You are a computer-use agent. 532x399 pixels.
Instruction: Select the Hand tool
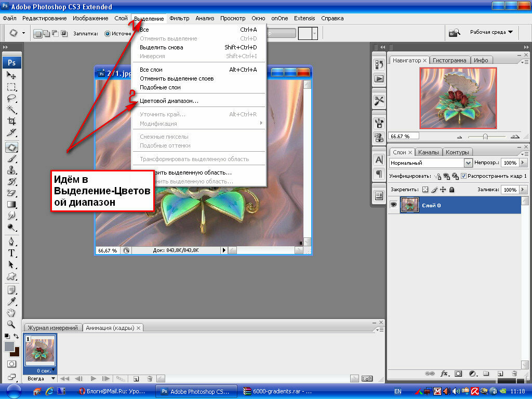[11, 312]
